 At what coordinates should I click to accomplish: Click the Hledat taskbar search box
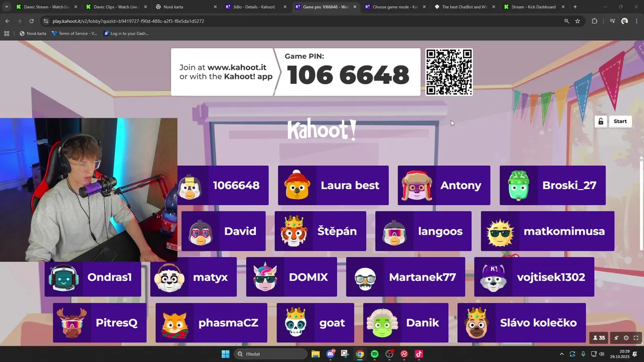point(272,354)
